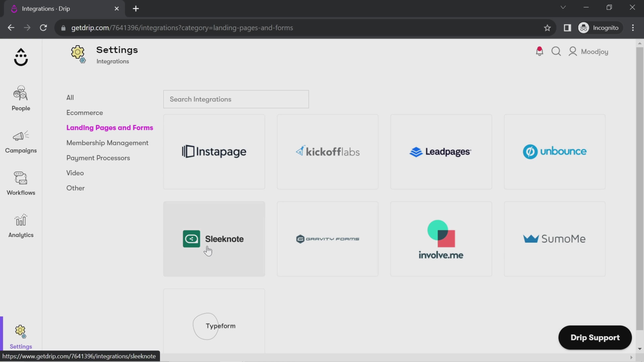Expand the Payment Processors category
644x362 pixels.
point(98,158)
